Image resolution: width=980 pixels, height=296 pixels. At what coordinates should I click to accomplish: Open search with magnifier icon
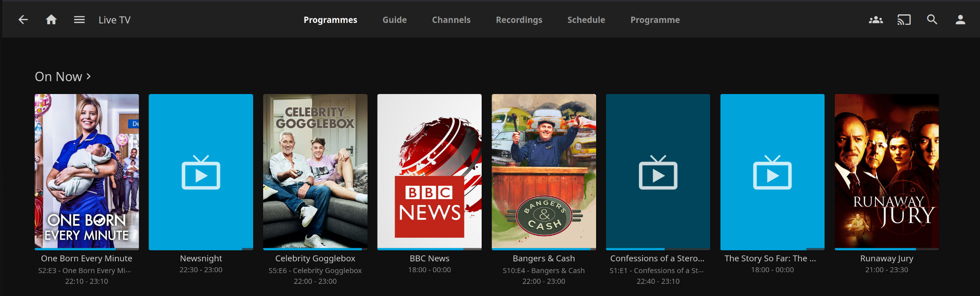[932, 20]
